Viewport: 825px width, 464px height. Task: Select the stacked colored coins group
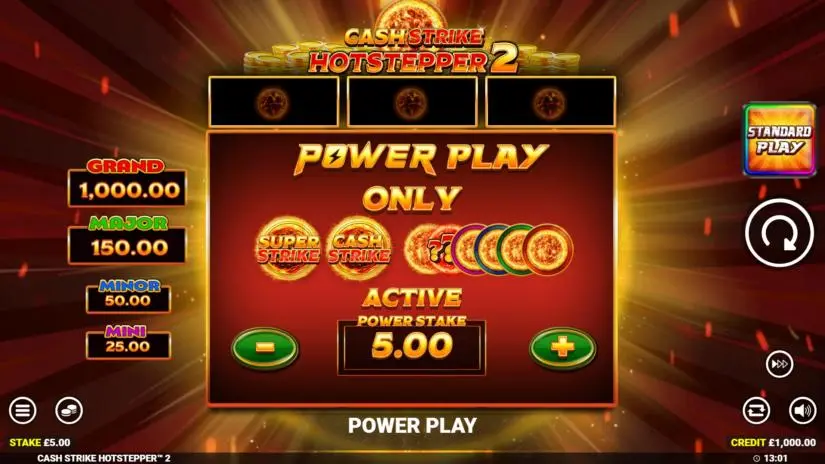coord(489,249)
